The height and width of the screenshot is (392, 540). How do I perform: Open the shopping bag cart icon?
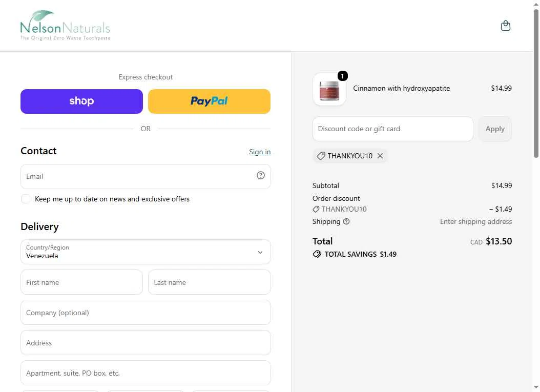click(505, 26)
